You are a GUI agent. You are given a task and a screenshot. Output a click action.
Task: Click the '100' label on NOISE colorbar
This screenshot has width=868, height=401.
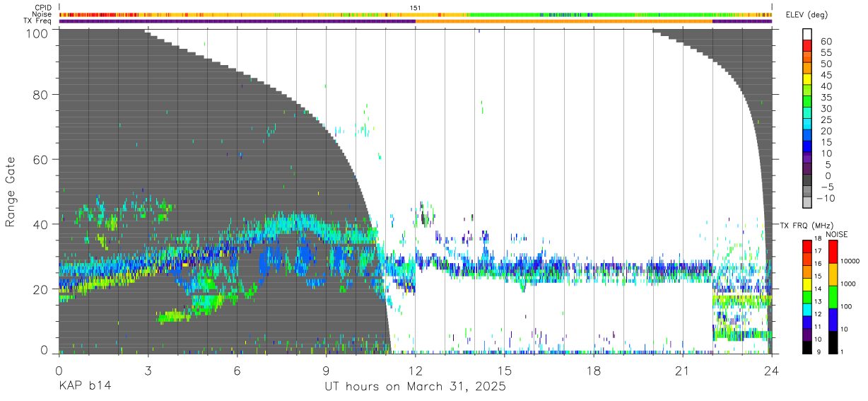tap(846, 308)
